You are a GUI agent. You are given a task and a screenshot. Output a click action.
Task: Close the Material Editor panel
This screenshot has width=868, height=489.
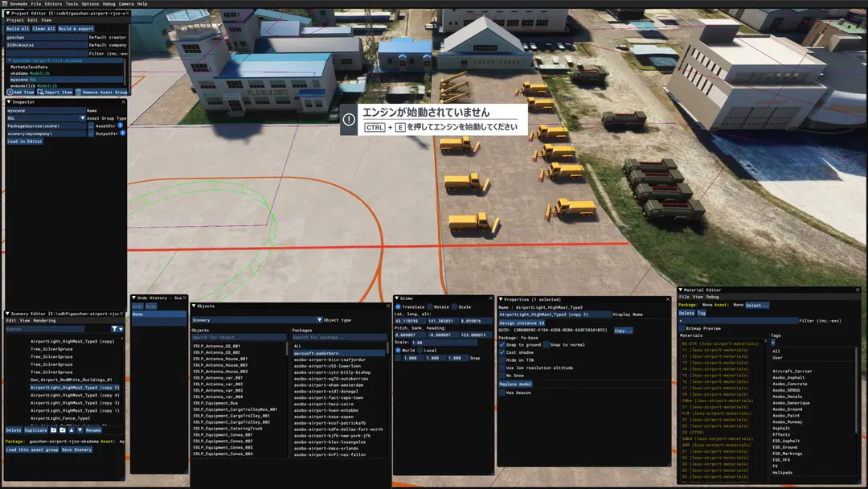(x=858, y=290)
